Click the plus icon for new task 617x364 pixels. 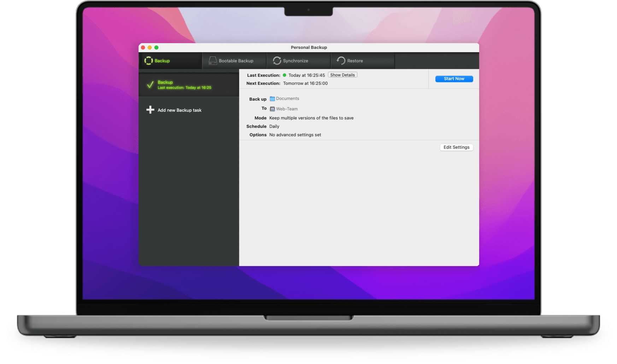pos(150,110)
